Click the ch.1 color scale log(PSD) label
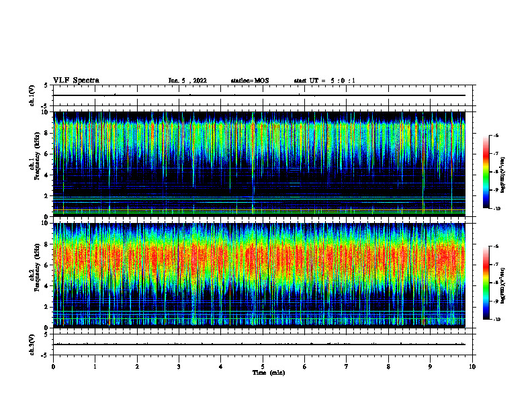 (503, 175)
